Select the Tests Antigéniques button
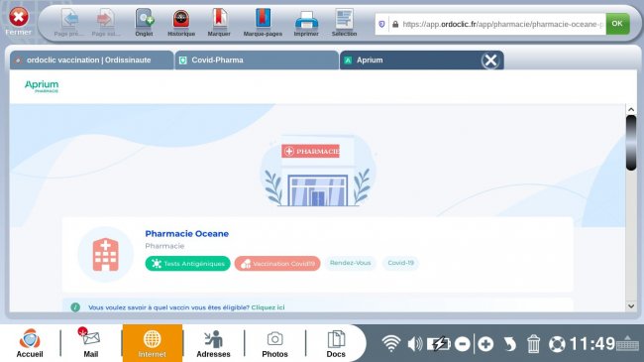Image resolution: width=644 pixels, height=362 pixels. (x=187, y=263)
